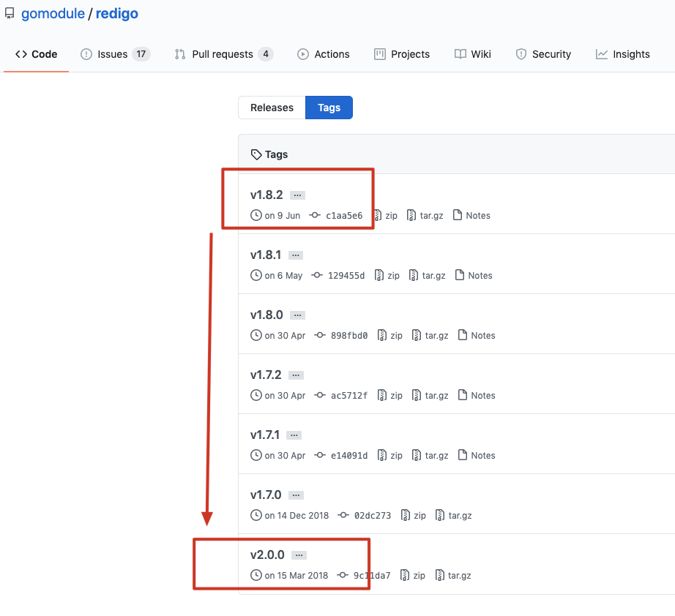Select the Tags view toggle
Screen dimensions: 675x616
pos(328,107)
